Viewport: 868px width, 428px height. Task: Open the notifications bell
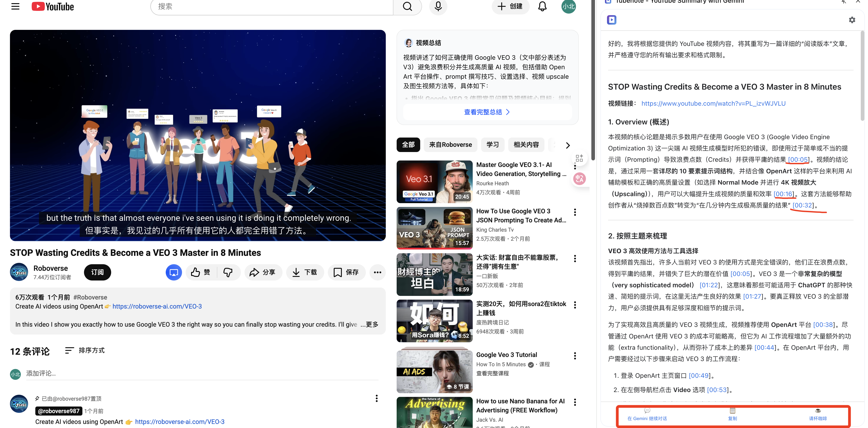pyautogui.click(x=542, y=6)
